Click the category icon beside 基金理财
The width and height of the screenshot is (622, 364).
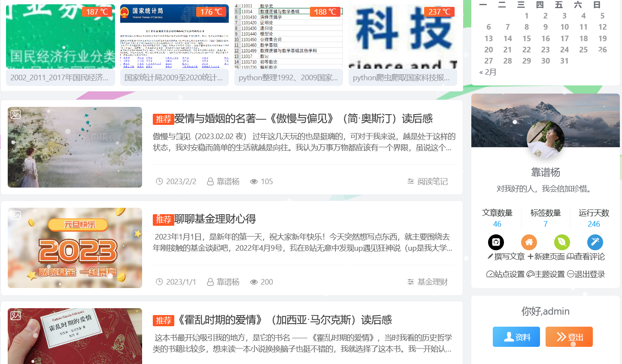pyautogui.click(x=411, y=282)
